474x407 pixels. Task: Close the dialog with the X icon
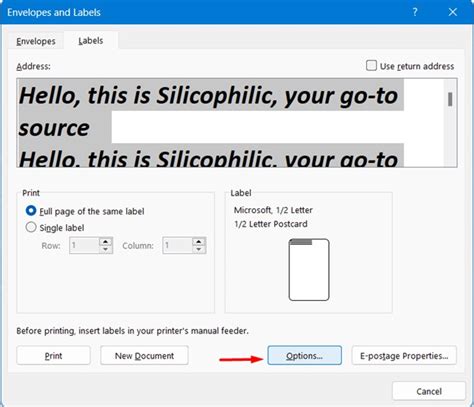pyautogui.click(x=453, y=12)
